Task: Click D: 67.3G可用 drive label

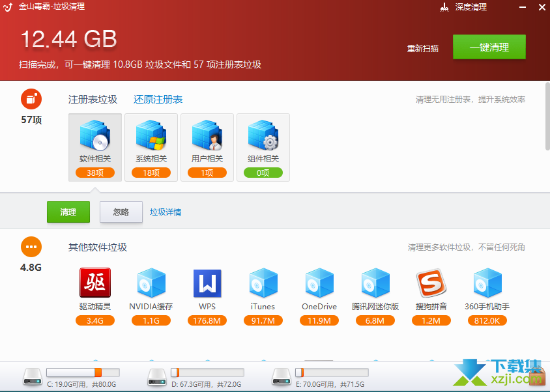Action: (x=206, y=384)
